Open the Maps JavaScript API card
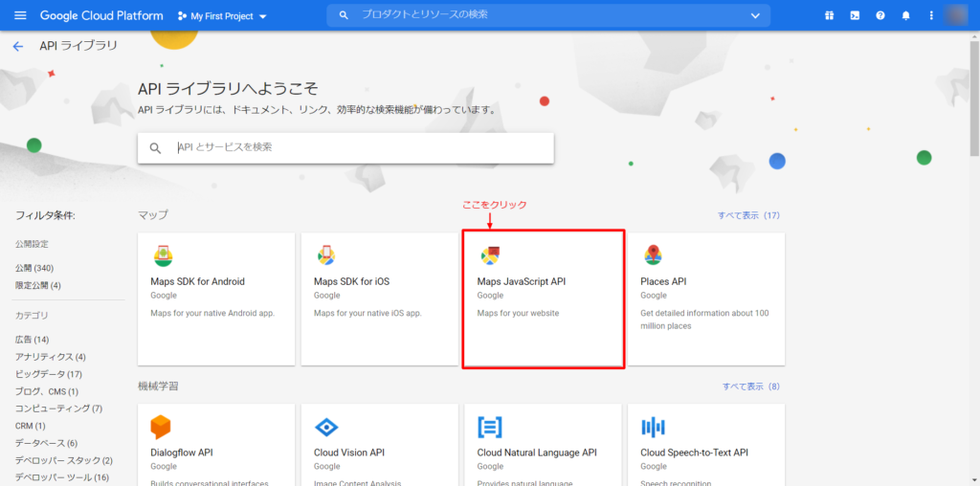The height and width of the screenshot is (486, 980). coord(544,299)
